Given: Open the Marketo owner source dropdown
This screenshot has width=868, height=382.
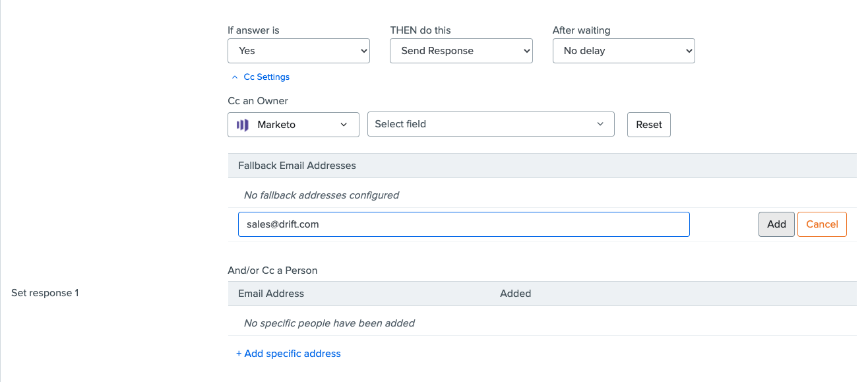Looking at the screenshot, I should (x=294, y=125).
